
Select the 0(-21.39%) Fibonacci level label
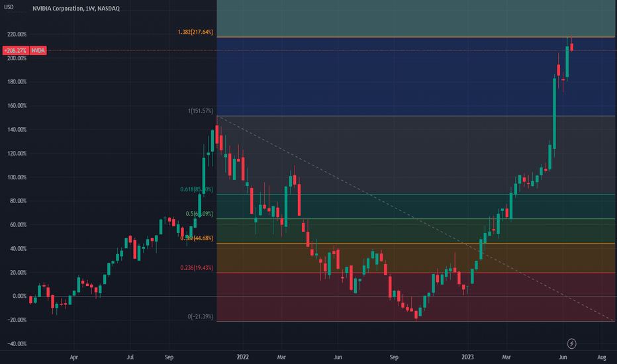point(201,316)
